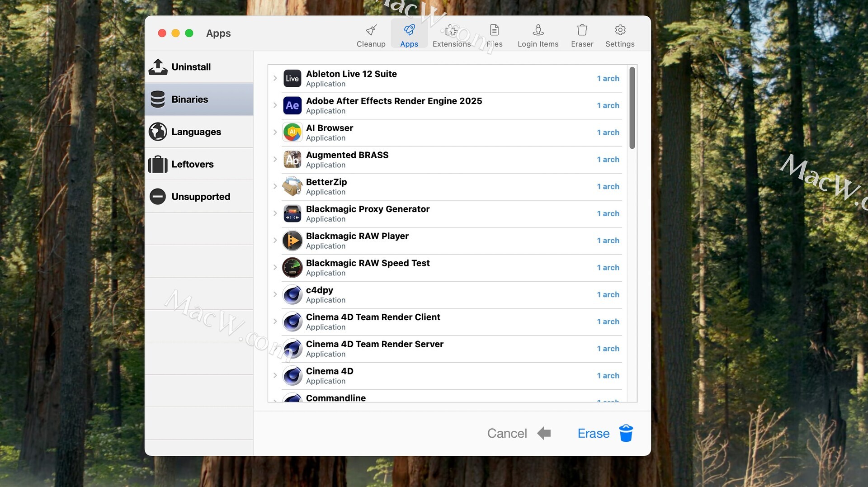Select Leftovers in the sidebar

[199, 164]
